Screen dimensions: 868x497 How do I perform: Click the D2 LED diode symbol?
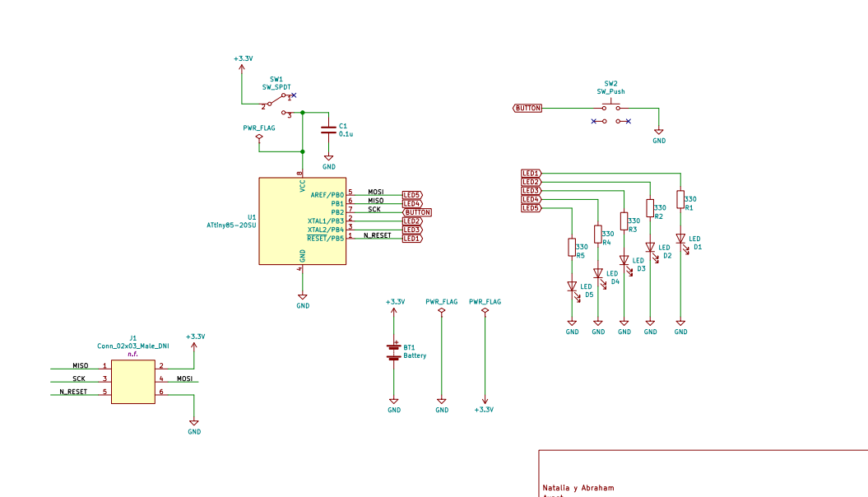[x=652, y=250]
